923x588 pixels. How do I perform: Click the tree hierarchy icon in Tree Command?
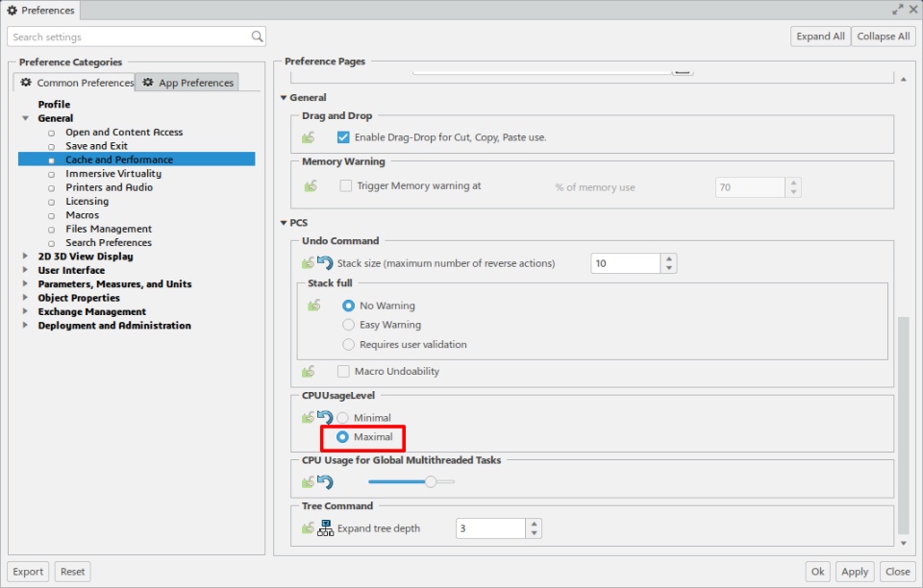pos(326,528)
